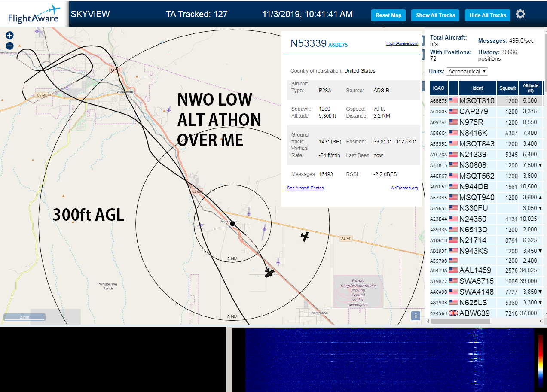Select the tracked aircraft icon at the track's end
The height and width of the screenshot is (392, 547).
[x=269, y=273]
